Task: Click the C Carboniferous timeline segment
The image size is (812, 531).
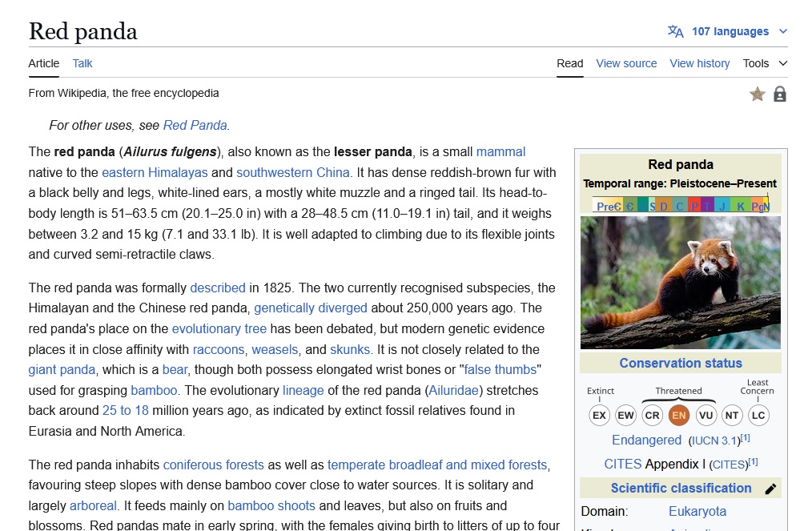Action: point(679,204)
